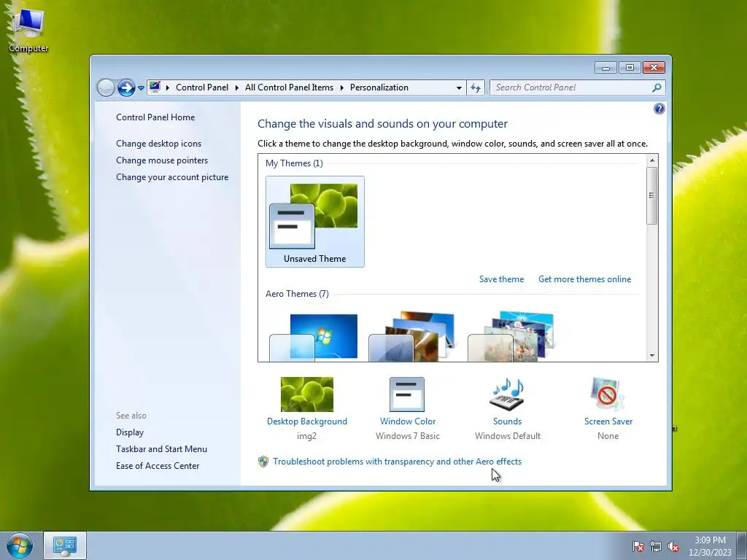
Task: Click the Screen Saver text link
Action: click(x=608, y=421)
